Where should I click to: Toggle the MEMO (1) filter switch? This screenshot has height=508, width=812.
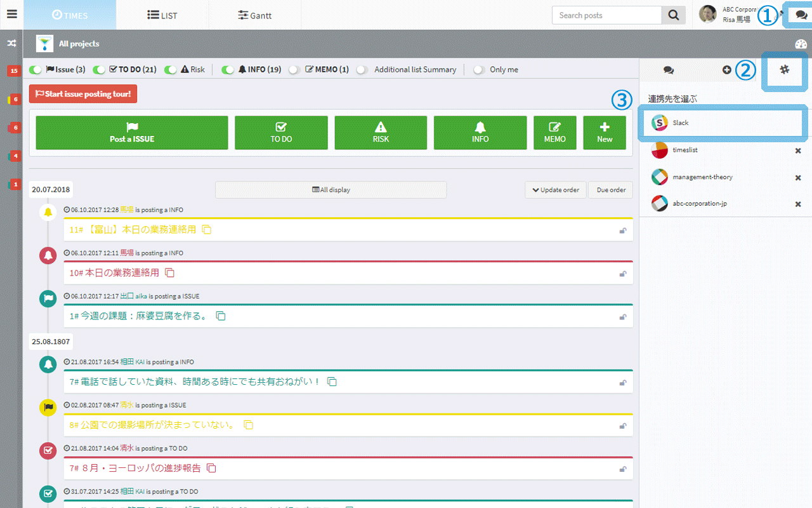tap(294, 70)
